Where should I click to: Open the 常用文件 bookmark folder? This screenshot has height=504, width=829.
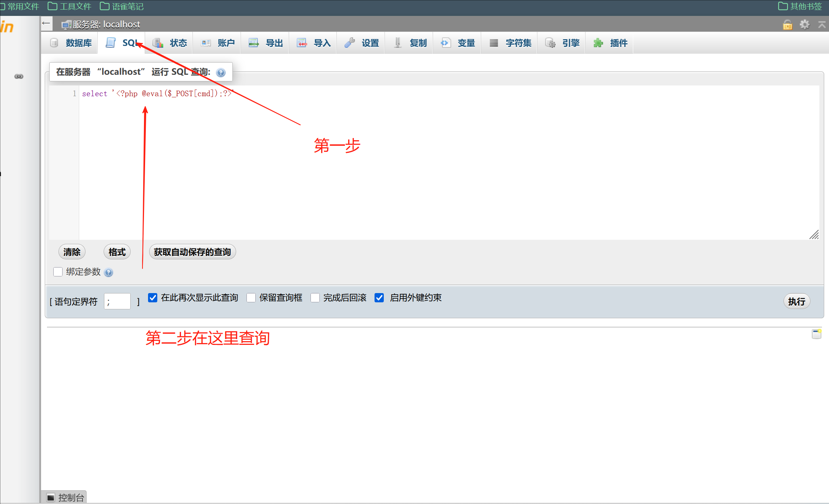pos(20,6)
